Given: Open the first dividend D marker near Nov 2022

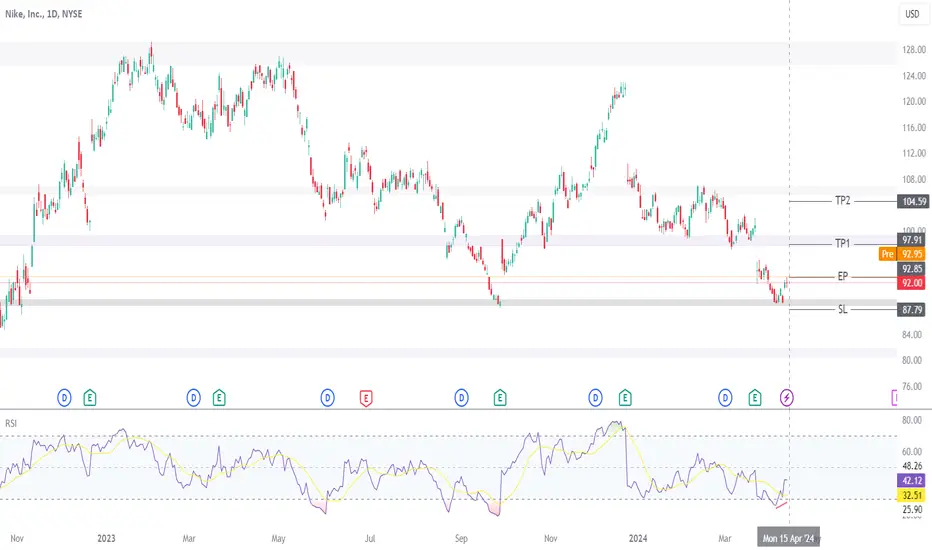Looking at the screenshot, I should point(64,398).
